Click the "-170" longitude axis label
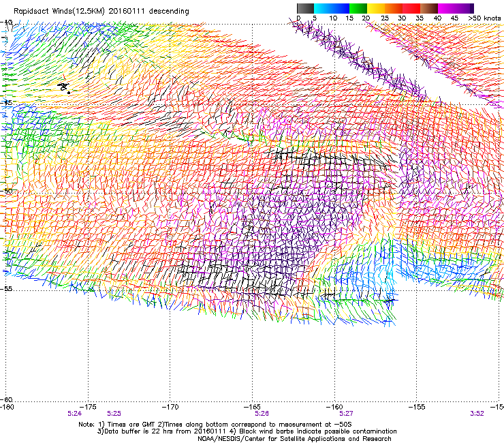The height and width of the screenshot is (443, 504). [x=170, y=407]
